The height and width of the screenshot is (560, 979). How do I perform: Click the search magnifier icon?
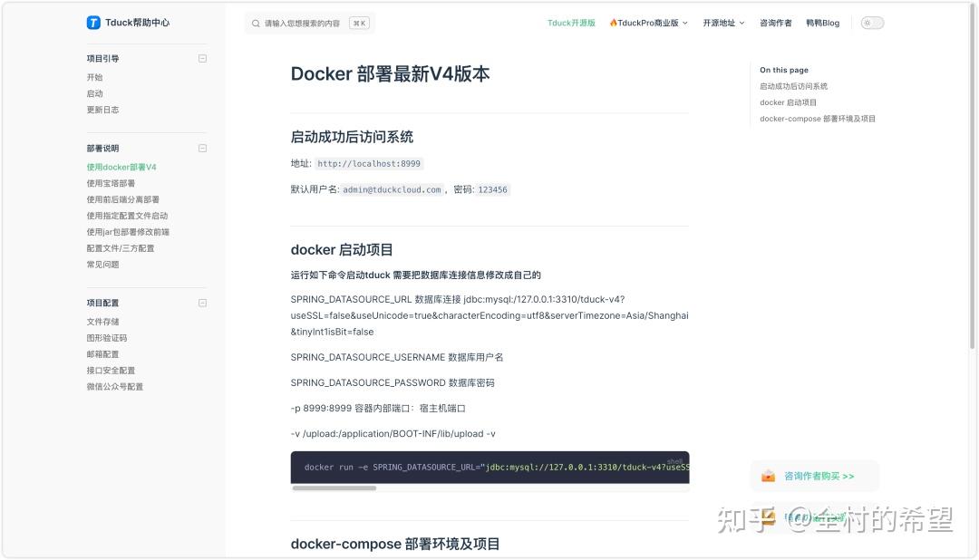[256, 23]
